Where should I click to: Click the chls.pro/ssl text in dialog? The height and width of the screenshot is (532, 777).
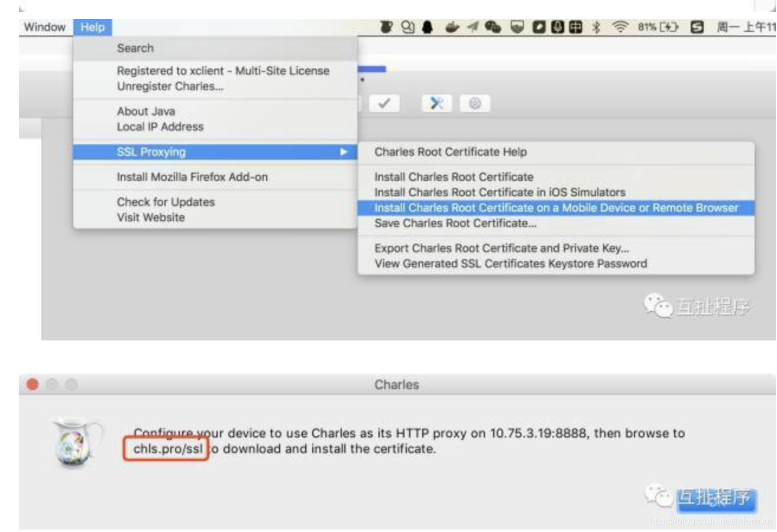coord(169,449)
